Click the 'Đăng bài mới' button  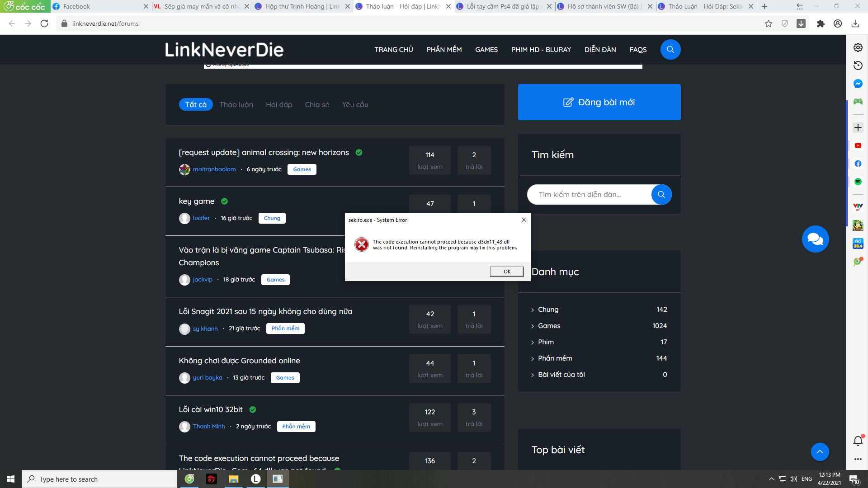(599, 102)
